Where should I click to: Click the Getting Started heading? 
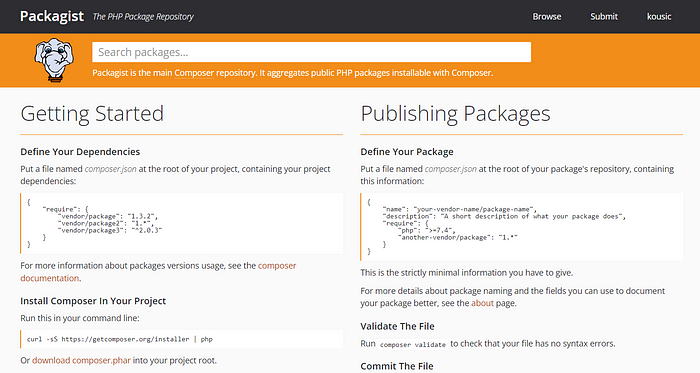click(92, 113)
